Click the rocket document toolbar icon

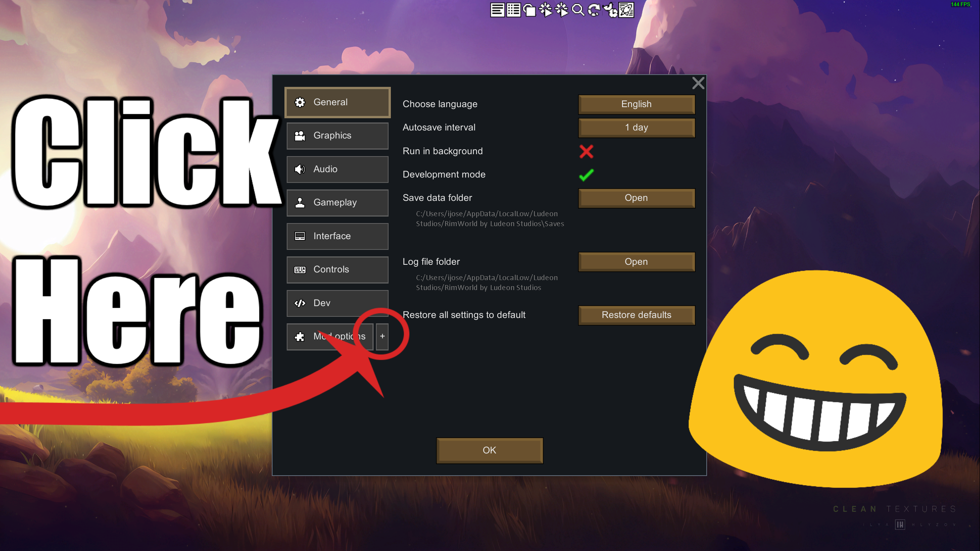click(x=626, y=10)
